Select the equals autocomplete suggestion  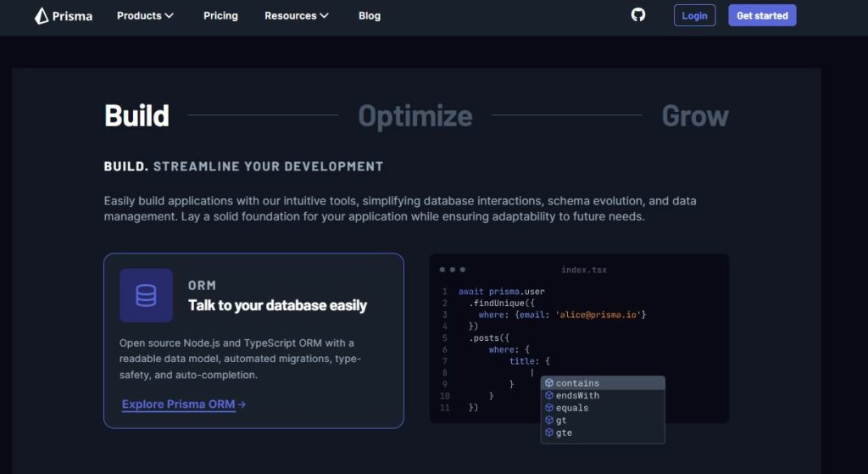click(603, 408)
